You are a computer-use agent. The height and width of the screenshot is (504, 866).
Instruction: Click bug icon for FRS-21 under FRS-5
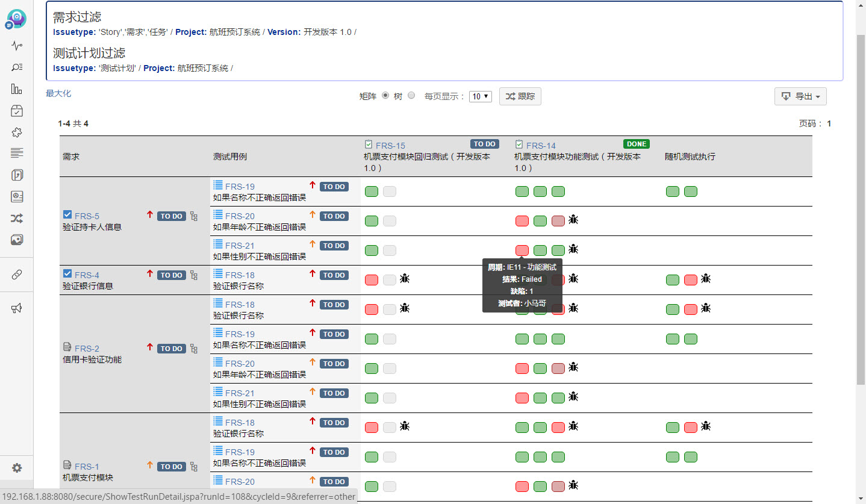tap(573, 249)
